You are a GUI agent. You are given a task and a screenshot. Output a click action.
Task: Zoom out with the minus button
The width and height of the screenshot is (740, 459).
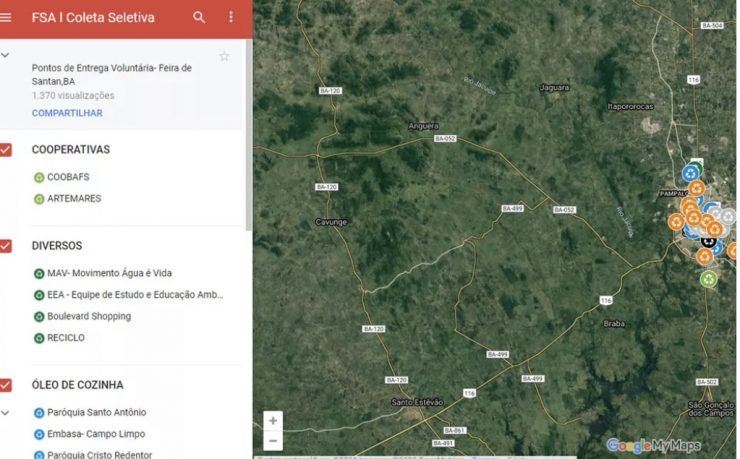click(x=273, y=440)
